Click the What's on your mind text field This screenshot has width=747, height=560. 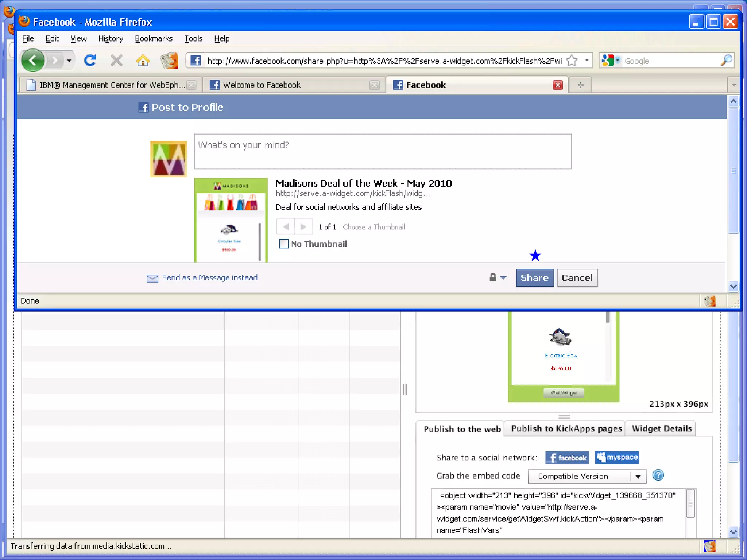[x=382, y=151]
